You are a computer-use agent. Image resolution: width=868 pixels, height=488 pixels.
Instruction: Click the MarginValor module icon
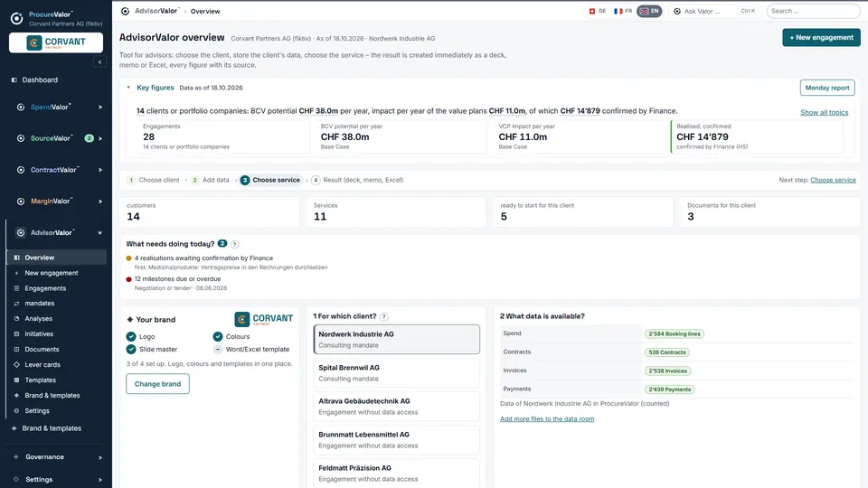(x=21, y=202)
